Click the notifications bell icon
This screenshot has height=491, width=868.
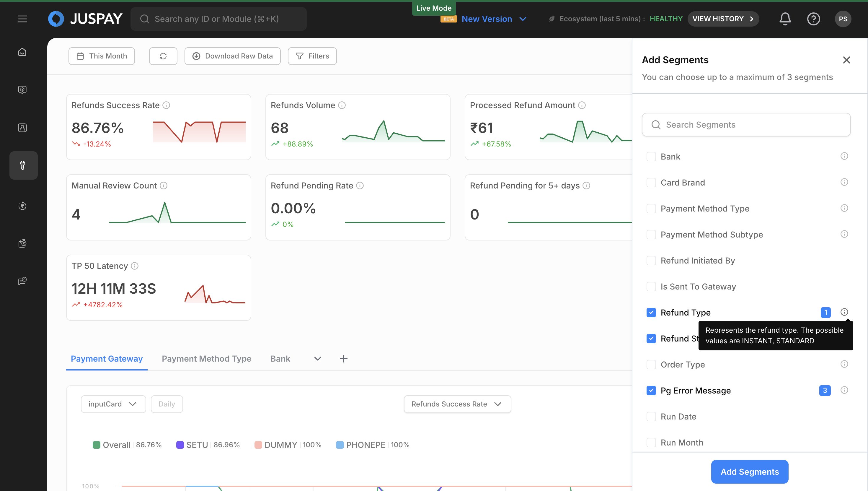pos(785,19)
